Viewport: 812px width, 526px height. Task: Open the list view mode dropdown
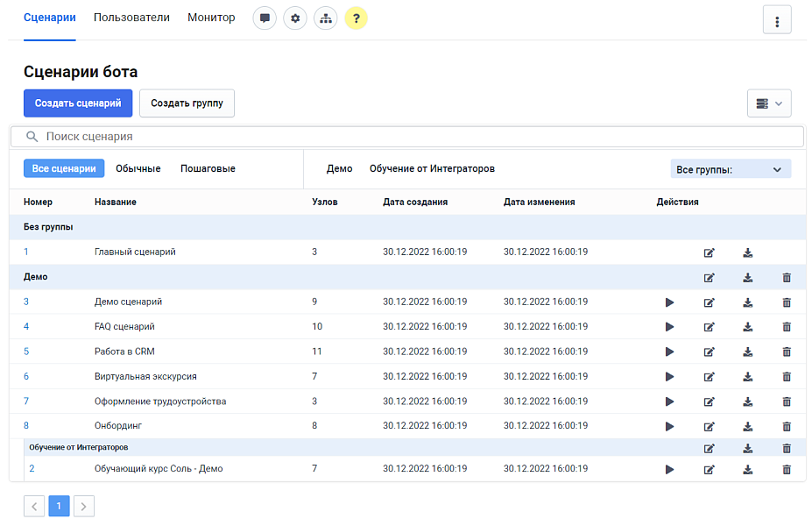[x=769, y=103]
